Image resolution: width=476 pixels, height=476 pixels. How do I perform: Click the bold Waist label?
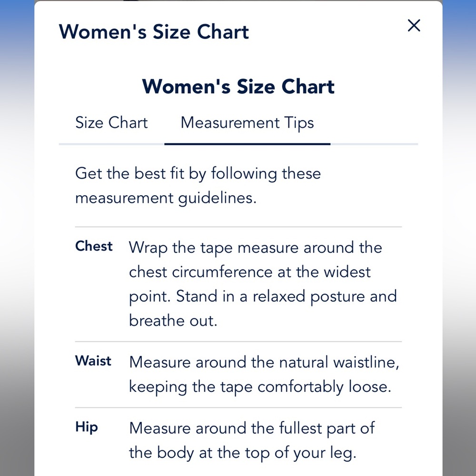click(x=93, y=361)
